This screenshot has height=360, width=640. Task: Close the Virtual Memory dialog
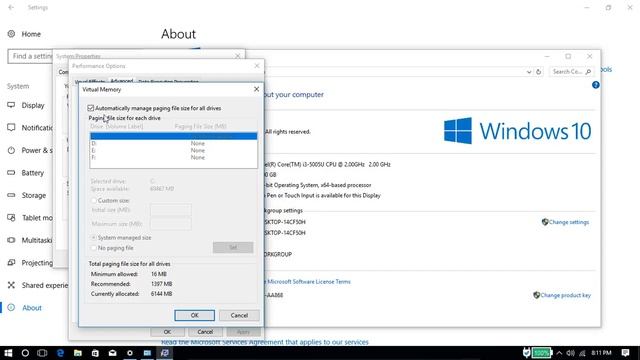point(256,89)
